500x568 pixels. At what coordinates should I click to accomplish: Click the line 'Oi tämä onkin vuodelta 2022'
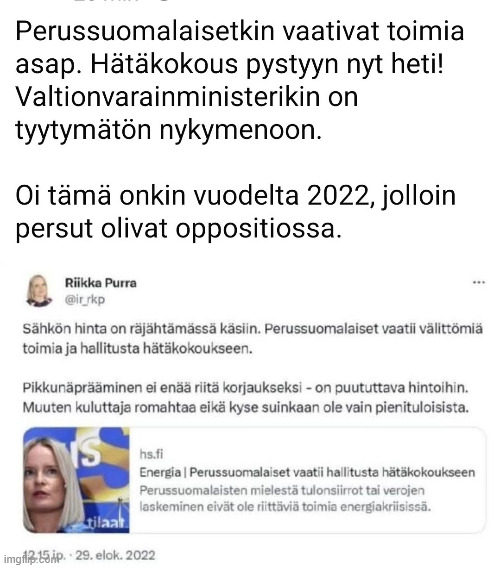tap(194, 196)
